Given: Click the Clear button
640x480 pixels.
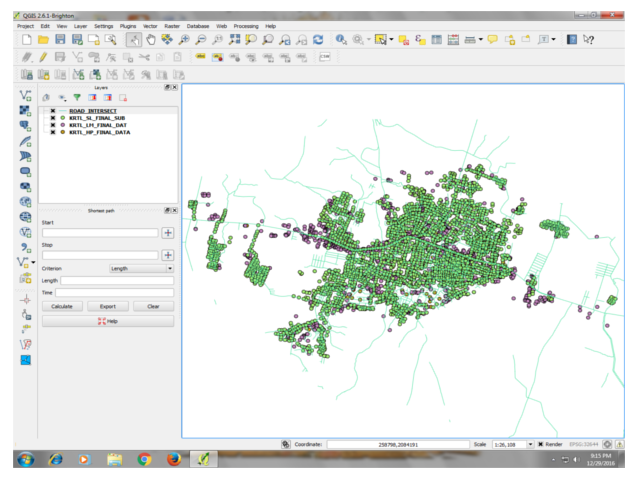Looking at the screenshot, I should point(153,307).
